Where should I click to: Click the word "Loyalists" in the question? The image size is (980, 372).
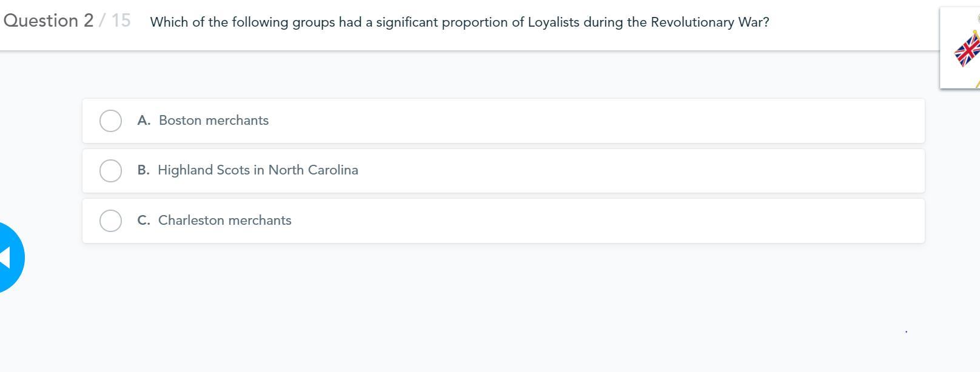click(553, 22)
